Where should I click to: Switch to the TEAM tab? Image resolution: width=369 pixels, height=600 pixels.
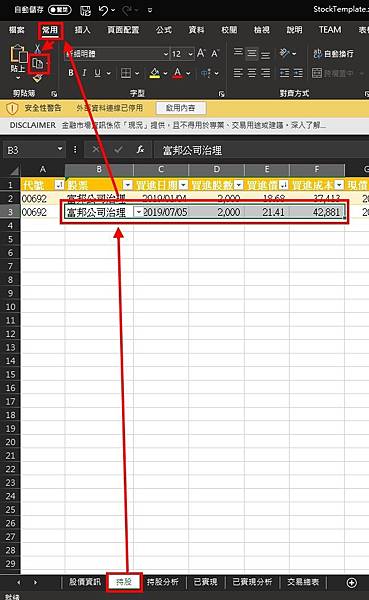tap(330, 30)
